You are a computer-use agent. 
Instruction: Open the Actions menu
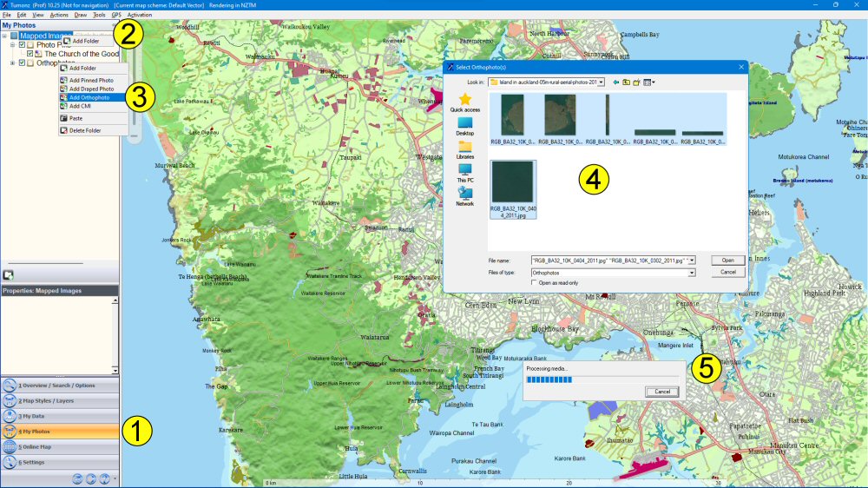coord(59,15)
